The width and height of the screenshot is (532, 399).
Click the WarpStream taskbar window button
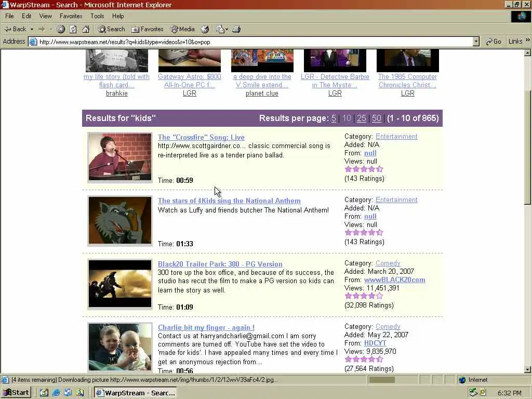136,393
